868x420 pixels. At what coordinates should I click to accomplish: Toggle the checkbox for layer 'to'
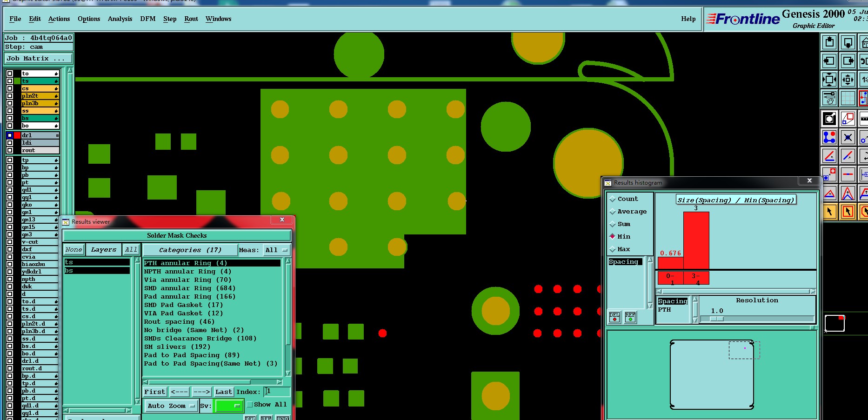(10, 73)
